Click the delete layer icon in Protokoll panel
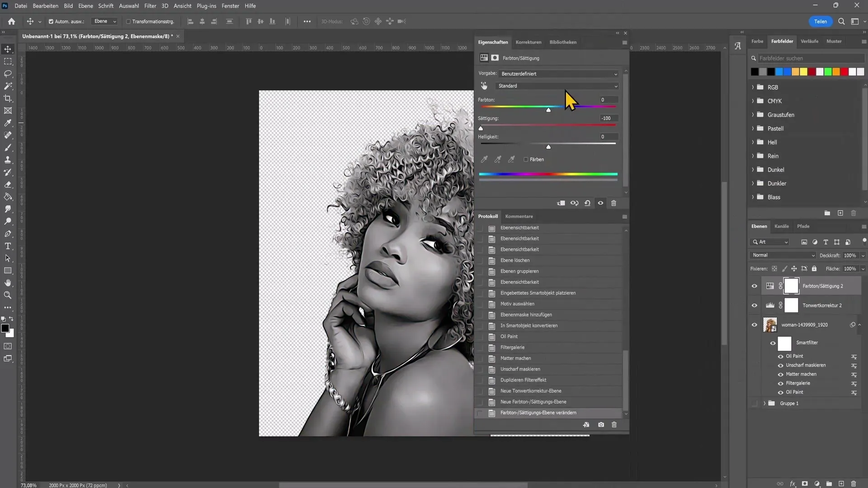 614,424
